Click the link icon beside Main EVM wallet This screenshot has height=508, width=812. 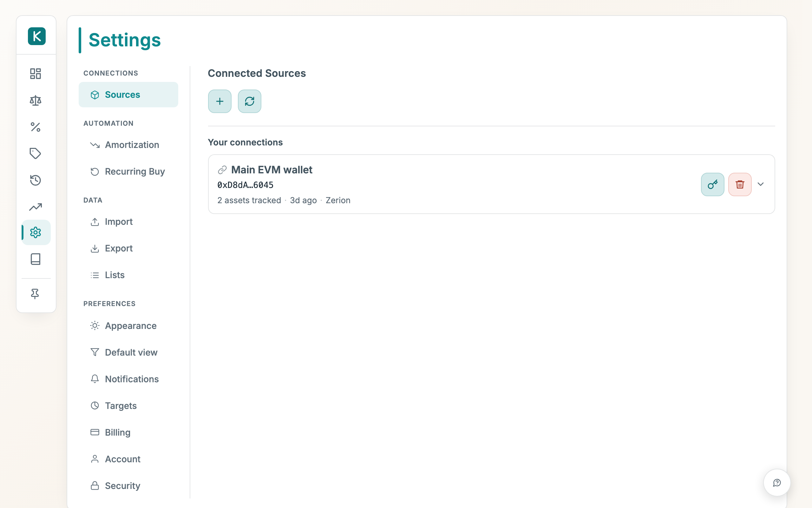[x=222, y=170]
